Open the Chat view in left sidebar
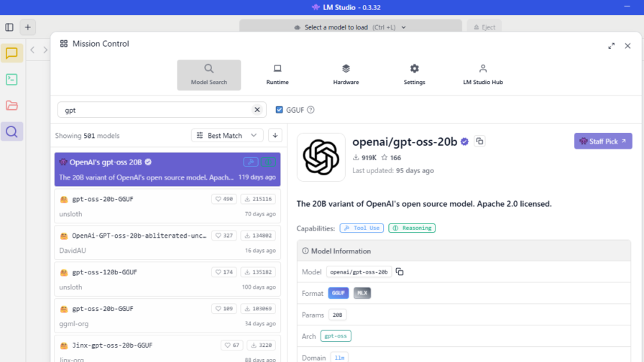This screenshot has height=362, width=644. pos(11,53)
